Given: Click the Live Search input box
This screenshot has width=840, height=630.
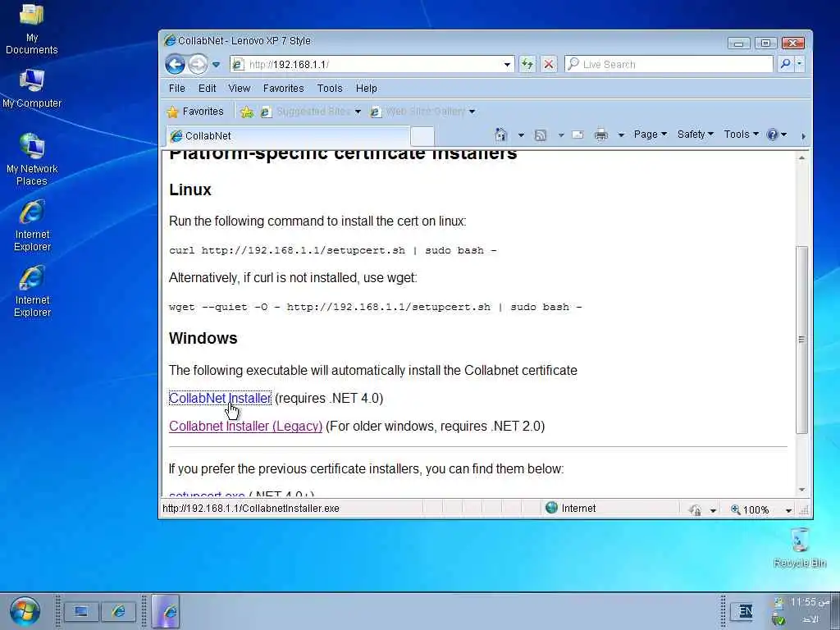Looking at the screenshot, I should point(669,64).
